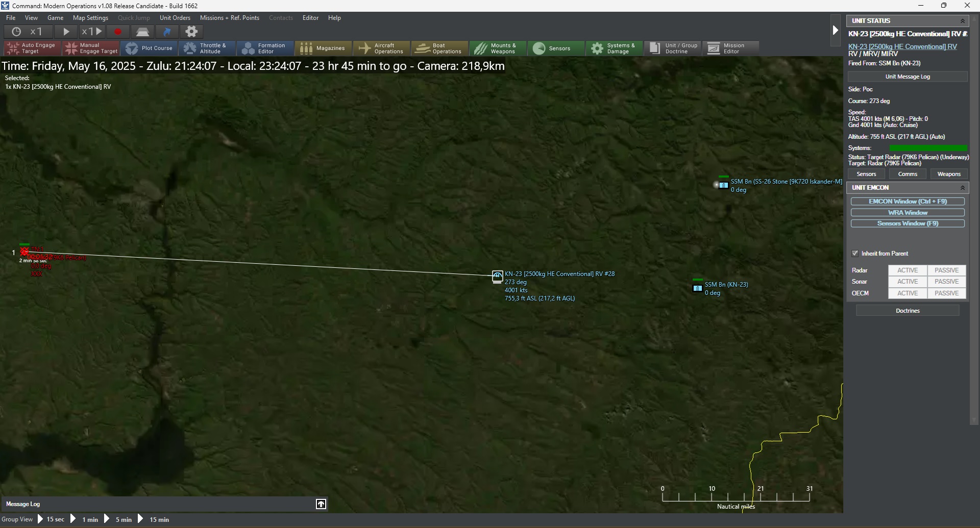Set Sonar EMCON to PASSIVE

click(946, 282)
